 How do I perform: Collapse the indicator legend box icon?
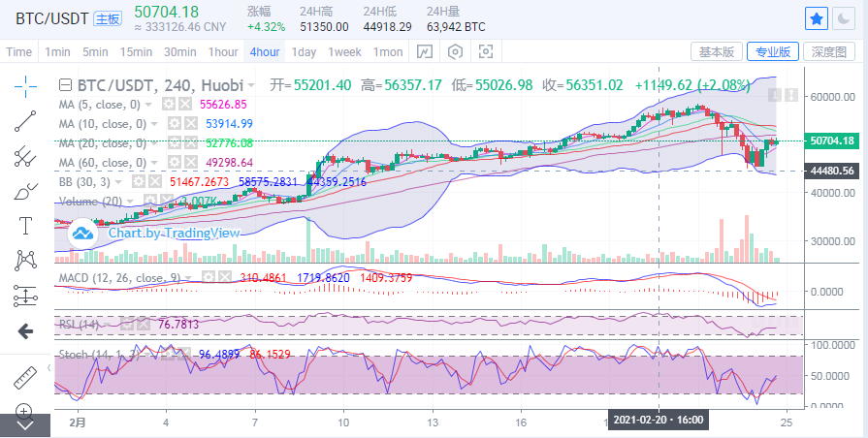(x=65, y=85)
